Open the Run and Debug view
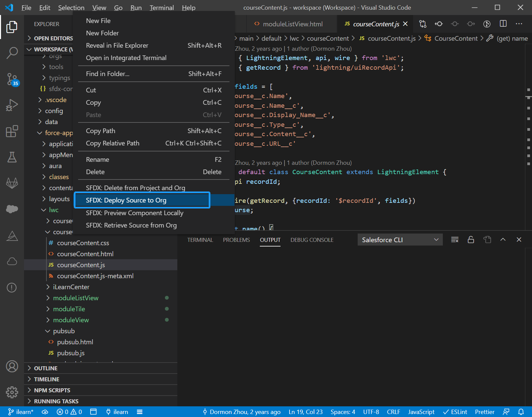Screen dimensions: 532x417 pos(12,105)
